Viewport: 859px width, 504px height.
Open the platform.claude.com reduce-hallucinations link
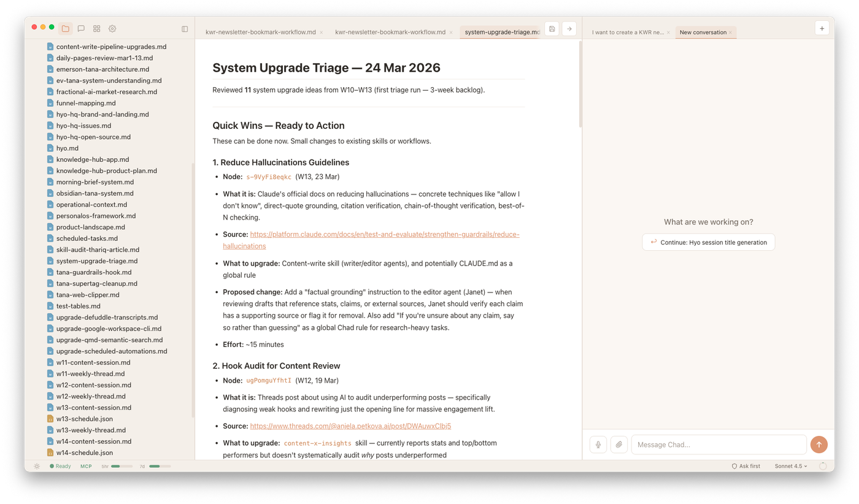[x=371, y=240]
